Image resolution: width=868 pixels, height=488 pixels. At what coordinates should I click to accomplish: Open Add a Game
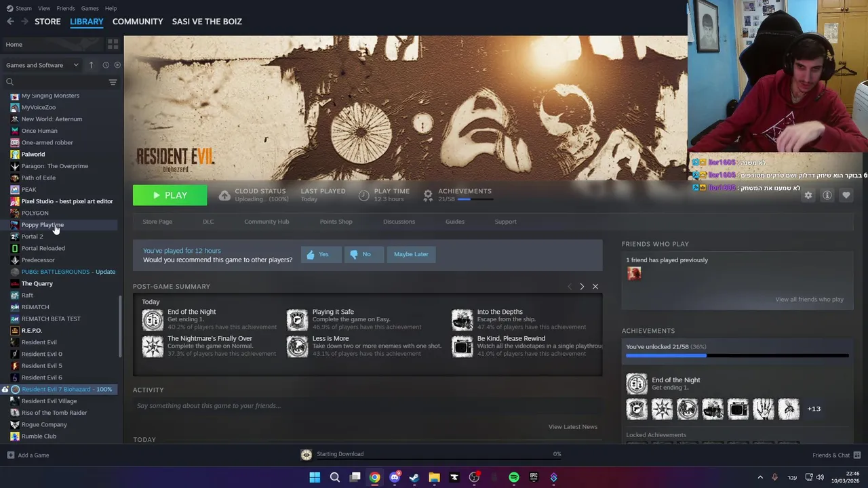coord(28,455)
